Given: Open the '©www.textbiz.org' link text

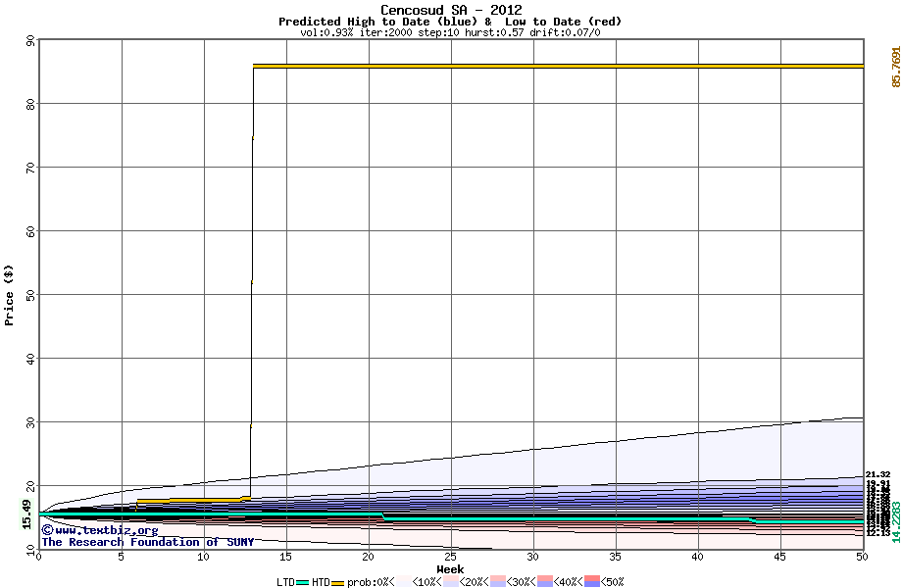Looking at the screenshot, I should click(100, 530).
